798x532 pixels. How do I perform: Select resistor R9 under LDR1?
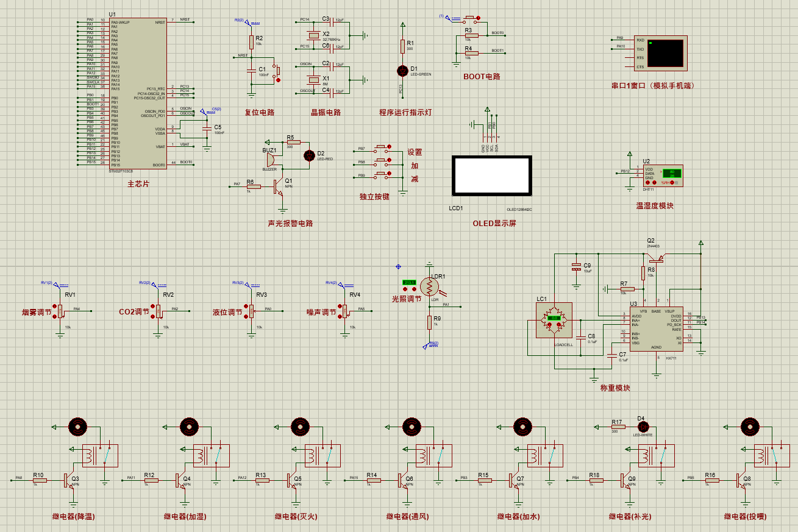[429, 322]
